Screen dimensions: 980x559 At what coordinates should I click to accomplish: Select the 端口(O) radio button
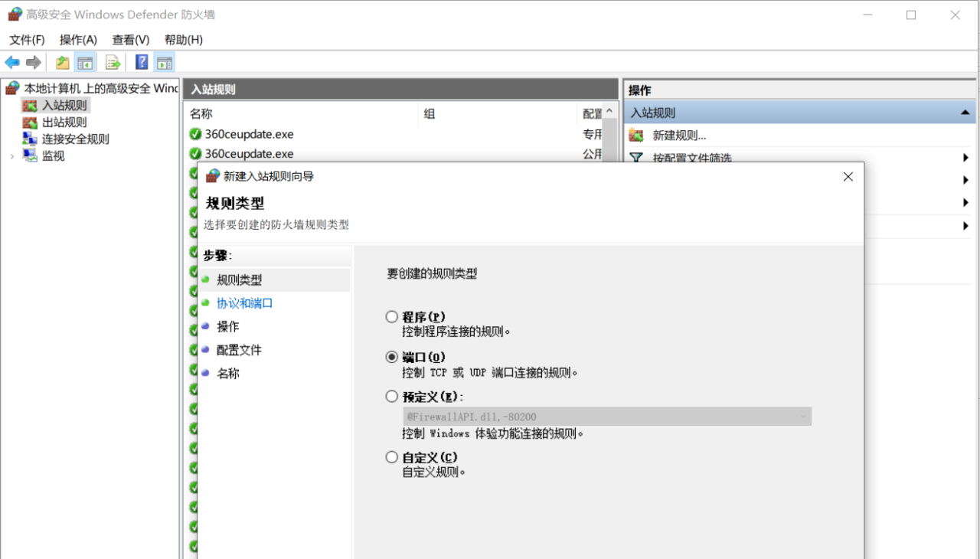pyautogui.click(x=392, y=357)
